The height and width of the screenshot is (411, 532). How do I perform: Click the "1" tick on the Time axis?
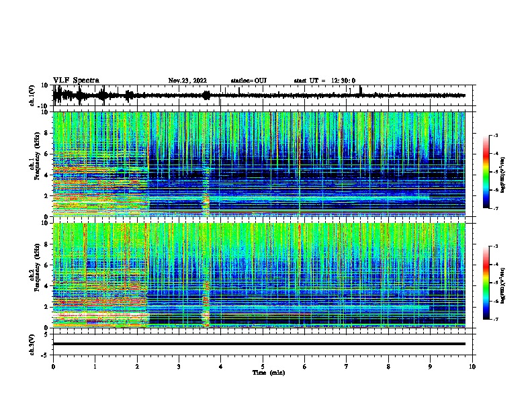(95, 366)
